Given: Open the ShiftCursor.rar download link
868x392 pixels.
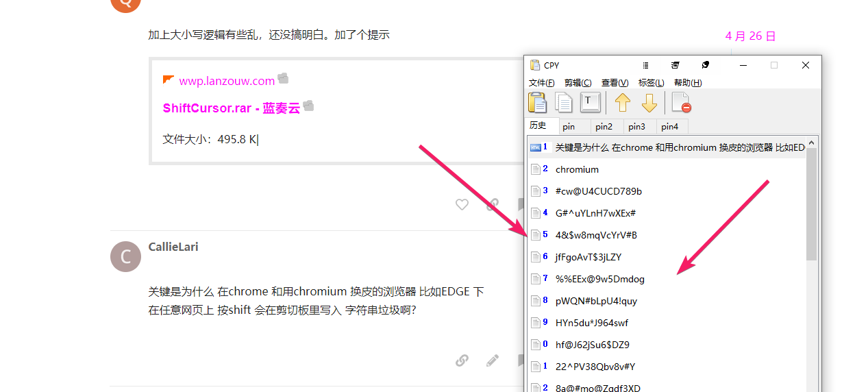Looking at the screenshot, I should (x=231, y=108).
